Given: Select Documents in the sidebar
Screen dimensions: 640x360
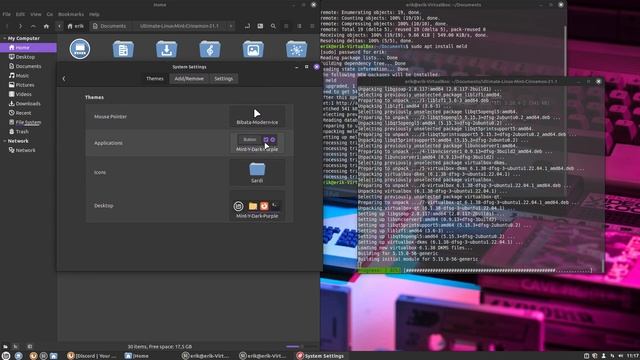Looking at the screenshot, I should coord(28,66).
